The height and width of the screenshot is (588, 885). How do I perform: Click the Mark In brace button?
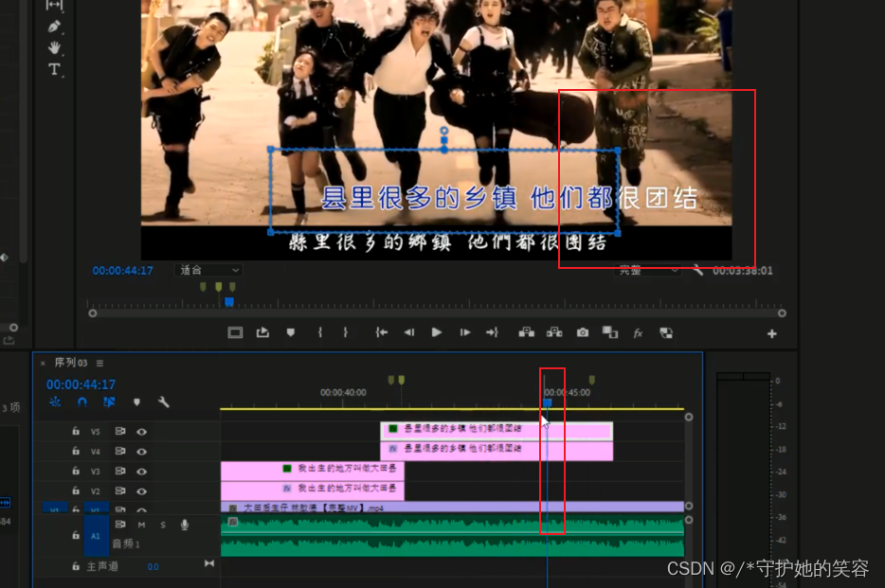pos(320,332)
